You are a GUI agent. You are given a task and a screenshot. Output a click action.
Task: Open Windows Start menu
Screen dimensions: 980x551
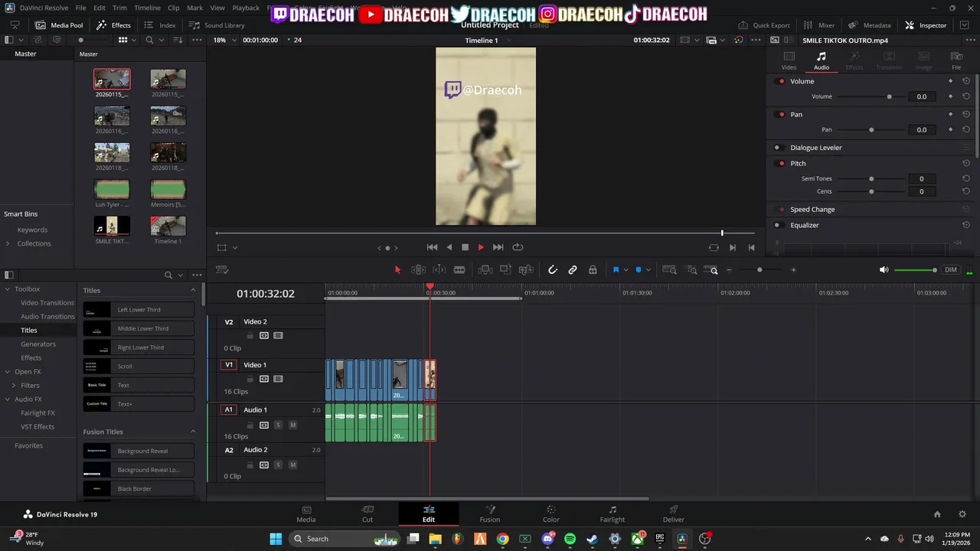[x=276, y=539]
